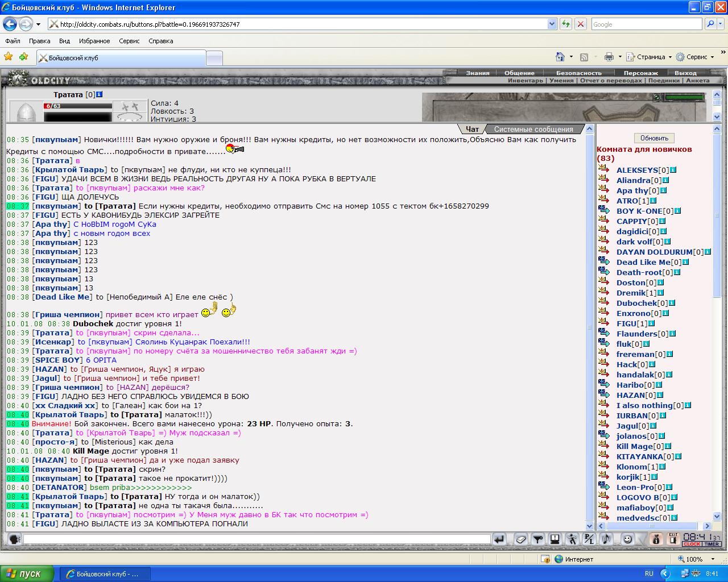728x582 pixels.
Task: Click the Бойцовский клуб taskbar button
Action: (106, 573)
